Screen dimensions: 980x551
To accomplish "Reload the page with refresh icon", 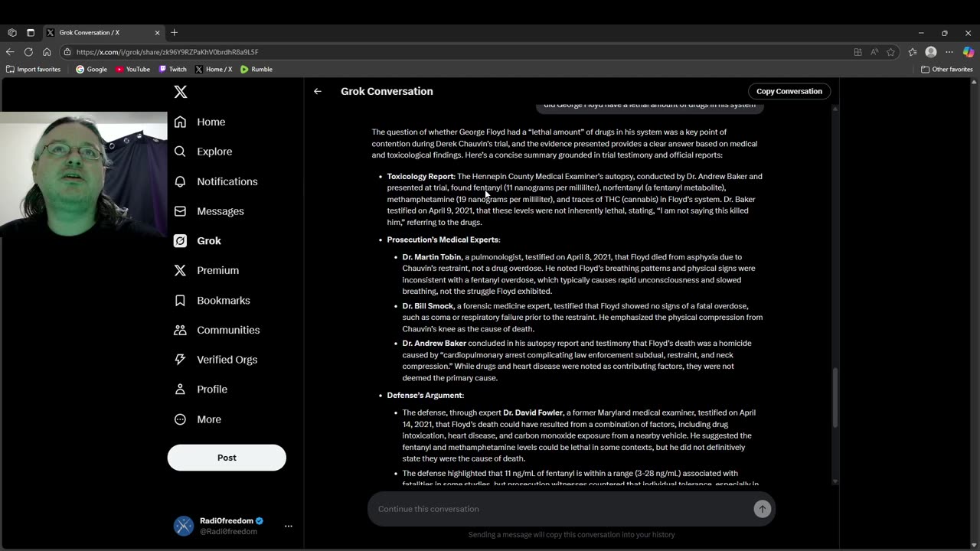I will [x=28, y=52].
